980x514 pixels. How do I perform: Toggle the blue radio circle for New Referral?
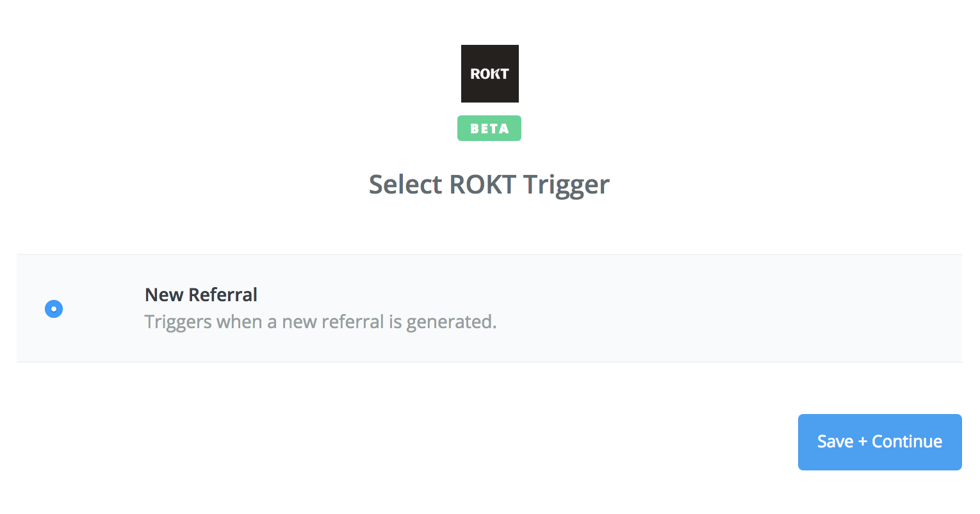point(54,309)
